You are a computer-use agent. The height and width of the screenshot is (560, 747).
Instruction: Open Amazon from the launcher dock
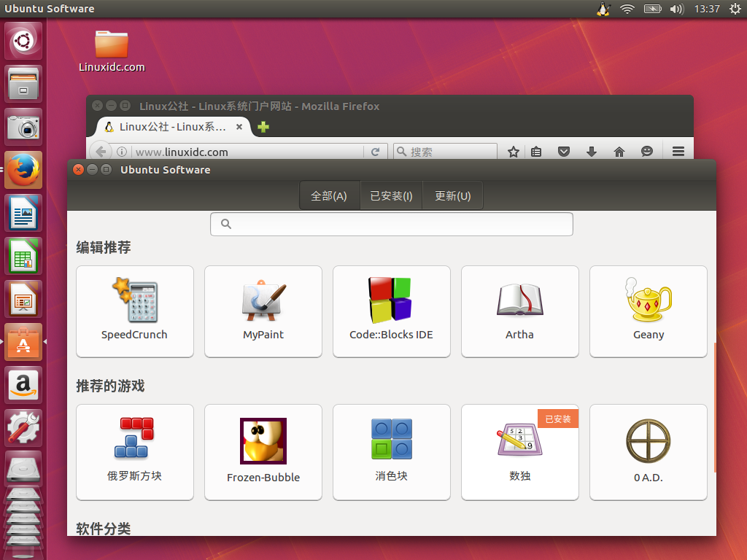(23, 385)
